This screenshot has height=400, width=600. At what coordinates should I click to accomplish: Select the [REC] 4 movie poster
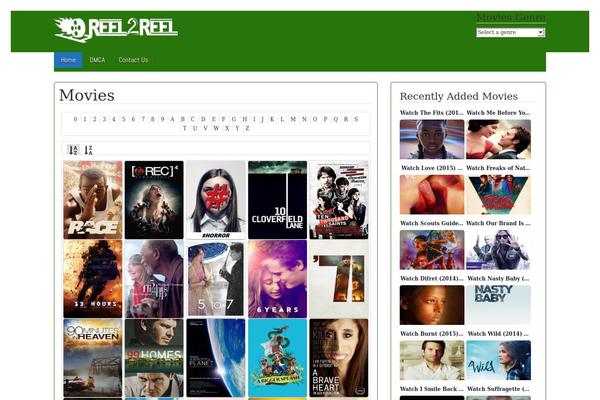click(154, 200)
